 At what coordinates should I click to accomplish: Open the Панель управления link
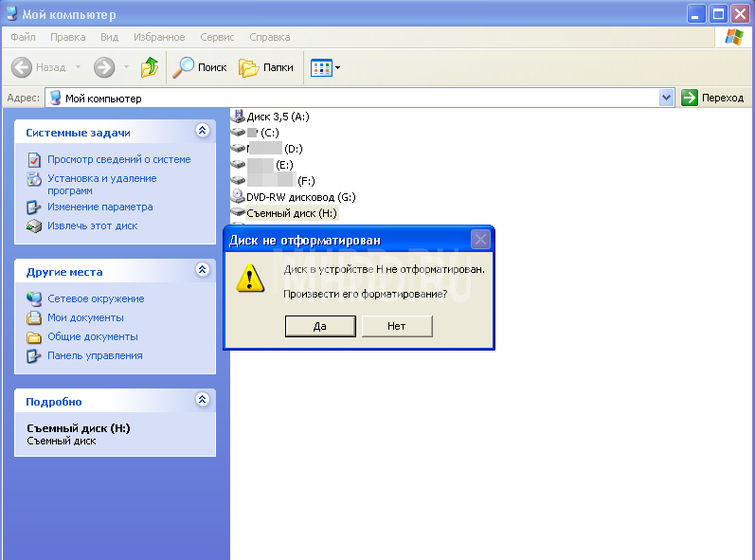(x=95, y=355)
